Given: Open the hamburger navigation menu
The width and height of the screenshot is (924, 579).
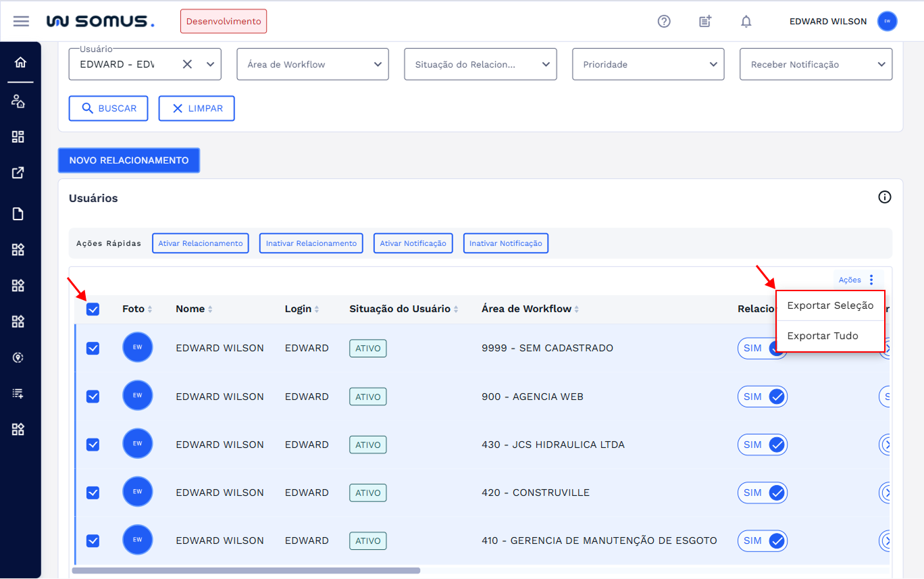Looking at the screenshot, I should [x=21, y=21].
